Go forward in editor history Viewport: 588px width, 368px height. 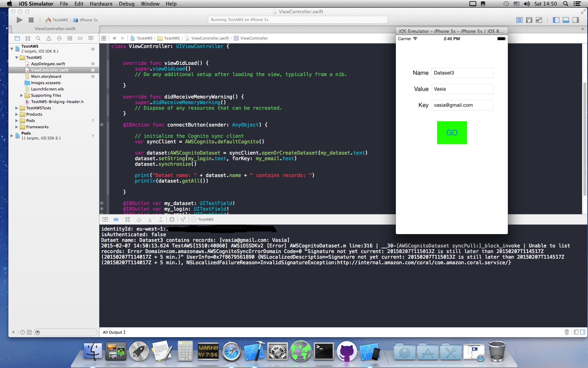(122, 38)
